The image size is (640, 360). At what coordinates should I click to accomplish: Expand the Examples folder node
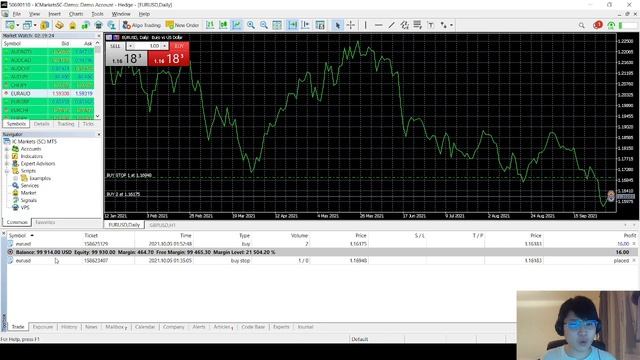[x=16, y=178]
